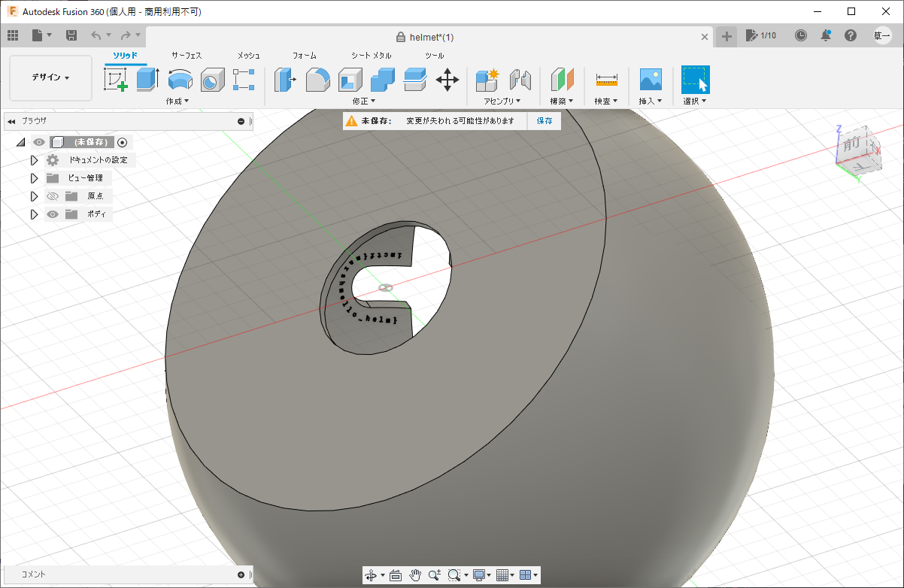Switch to the フォーム tab
Viewport: 904px width, 588px height.
(305, 56)
